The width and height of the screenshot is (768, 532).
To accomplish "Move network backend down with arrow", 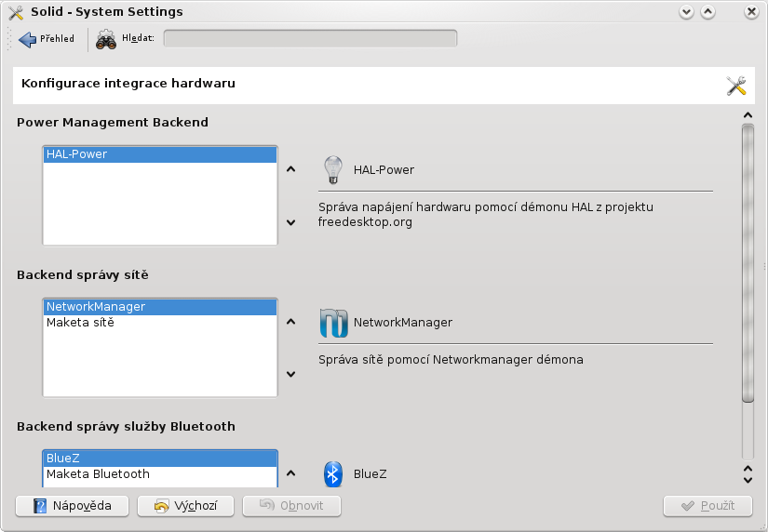I will click(291, 375).
